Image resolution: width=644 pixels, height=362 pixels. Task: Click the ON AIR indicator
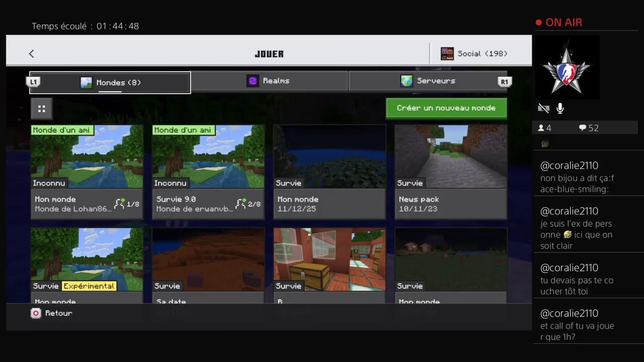(x=559, y=23)
